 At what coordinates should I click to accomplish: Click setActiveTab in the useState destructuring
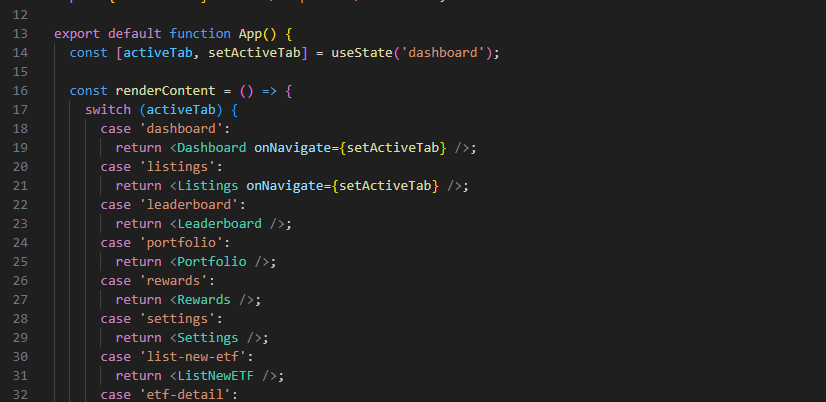click(254, 53)
